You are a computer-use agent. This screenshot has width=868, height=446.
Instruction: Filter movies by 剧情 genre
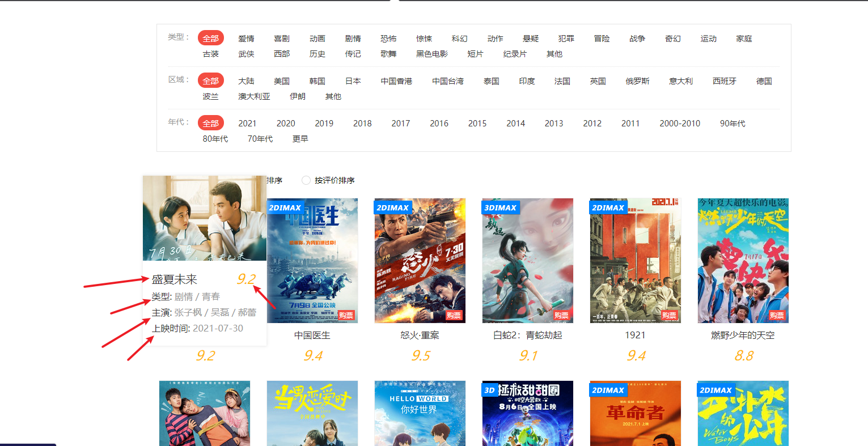pos(353,39)
